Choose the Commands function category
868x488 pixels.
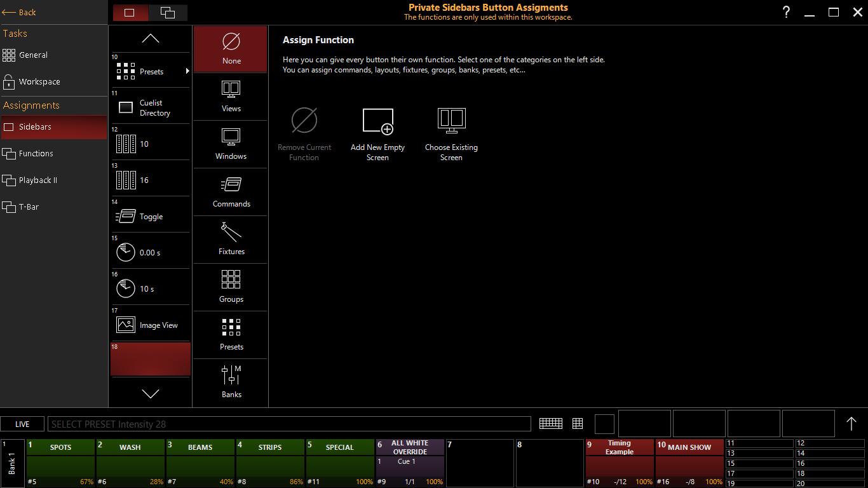coord(231,192)
